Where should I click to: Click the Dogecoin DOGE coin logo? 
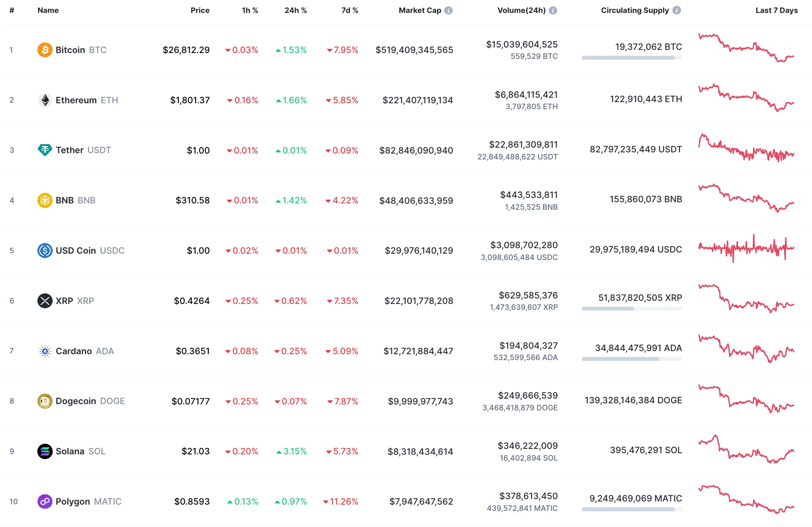[x=45, y=401]
